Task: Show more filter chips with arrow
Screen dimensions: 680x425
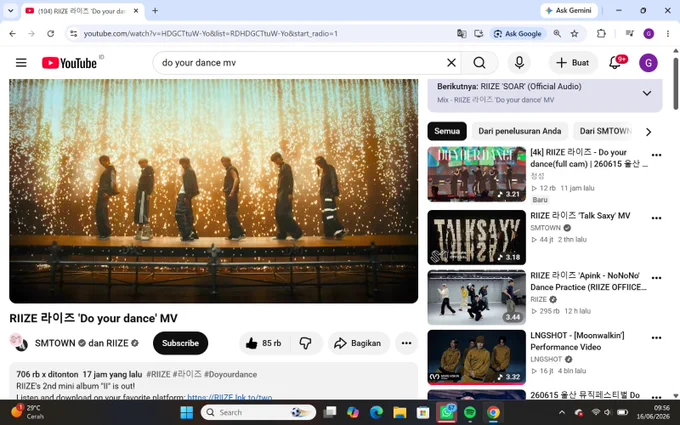Action: click(648, 132)
